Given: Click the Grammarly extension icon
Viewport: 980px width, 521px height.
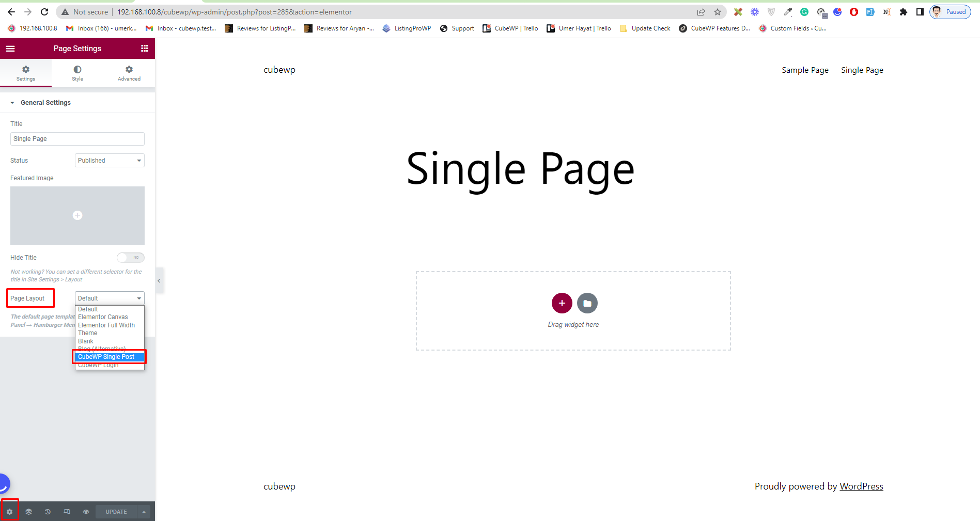Looking at the screenshot, I should tap(804, 12).
